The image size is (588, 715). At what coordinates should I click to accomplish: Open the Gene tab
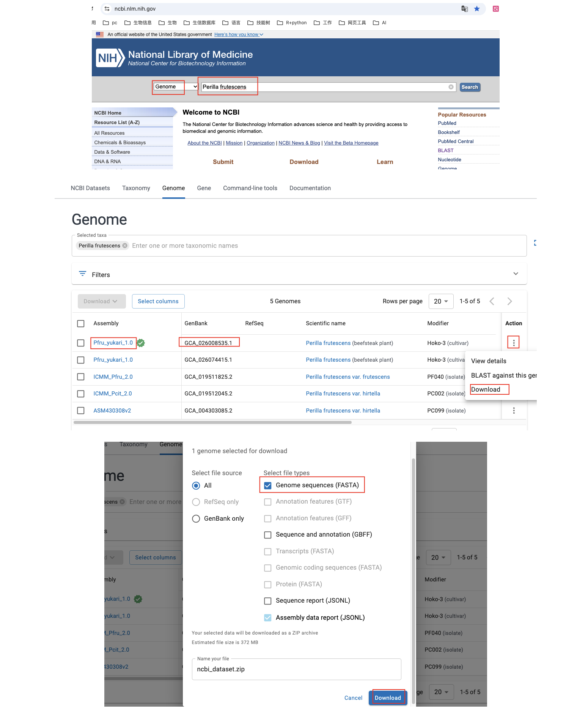point(204,188)
